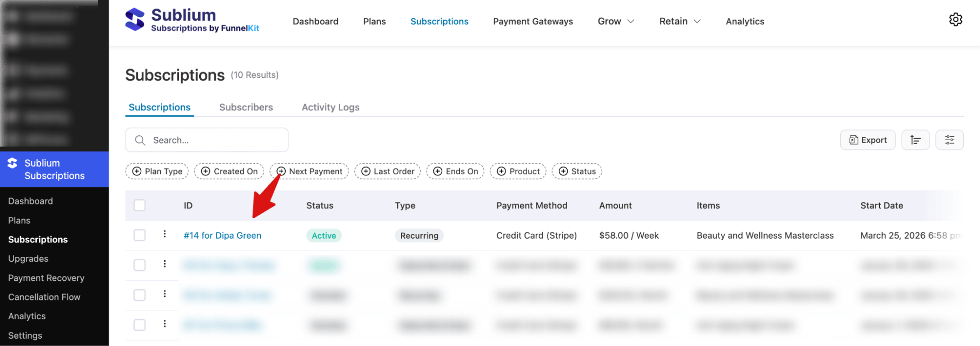Switch to the Subscribers tab
Viewport: 980px width, 346px height.
point(246,107)
